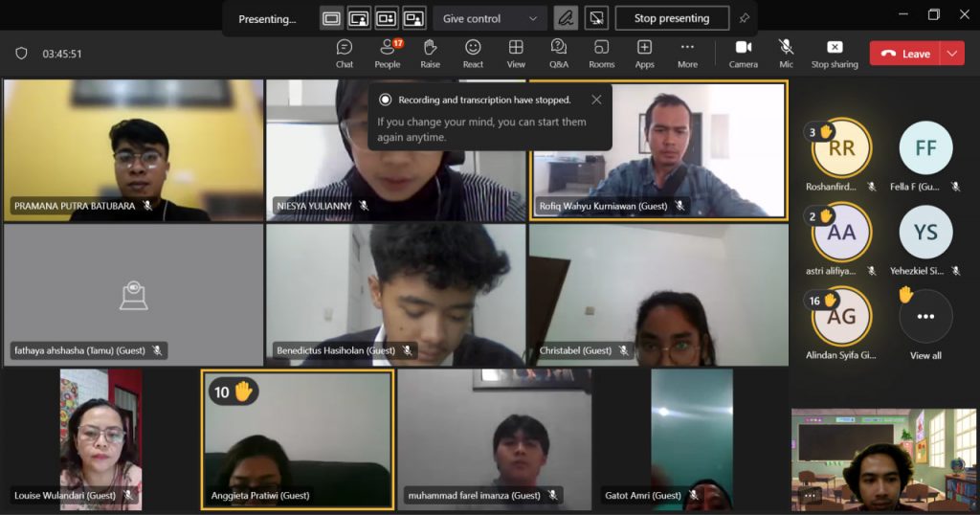980x515 pixels.
Task: Select Niesya Yulianny video tile
Action: 395,150
